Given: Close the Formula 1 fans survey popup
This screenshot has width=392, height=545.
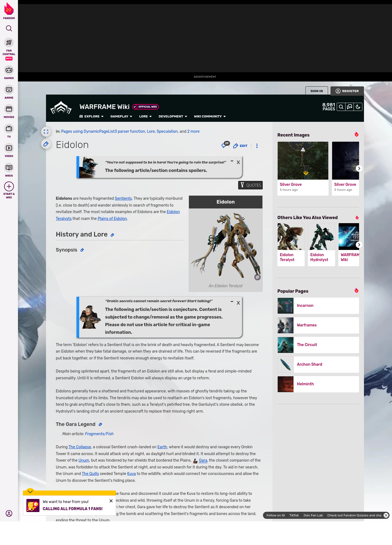Looking at the screenshot, I should [111, 501].
